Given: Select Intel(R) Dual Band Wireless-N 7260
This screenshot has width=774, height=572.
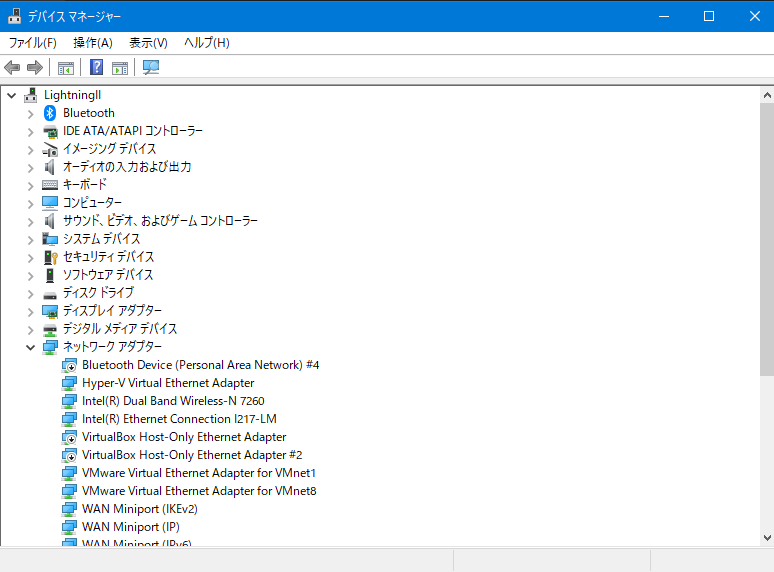Looking at the screenshot, I should [173, 401].
